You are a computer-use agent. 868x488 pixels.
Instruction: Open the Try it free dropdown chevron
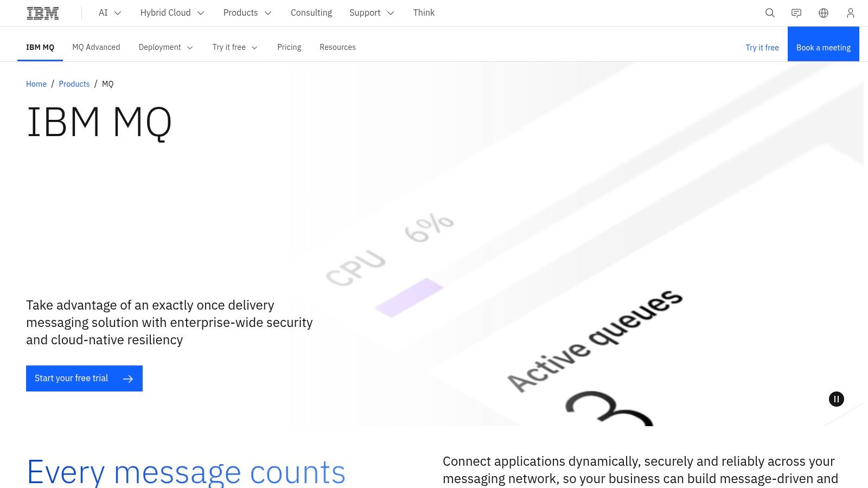(255, 48)
